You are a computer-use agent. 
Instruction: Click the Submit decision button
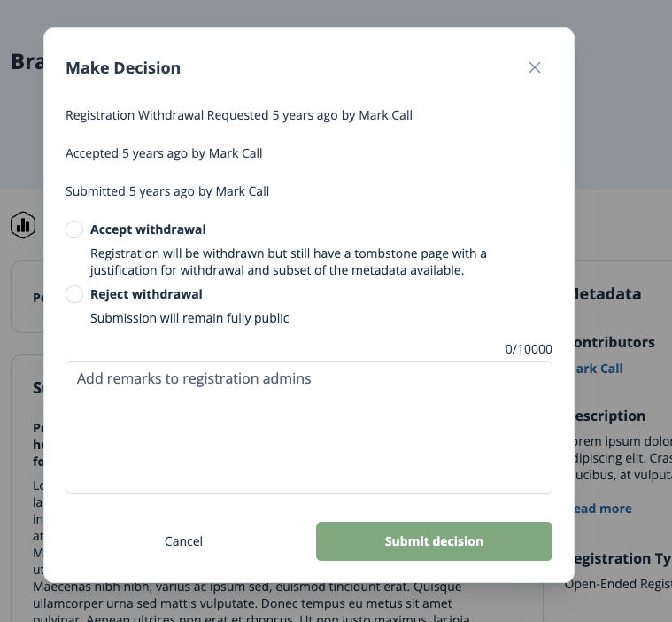[434, 541]
